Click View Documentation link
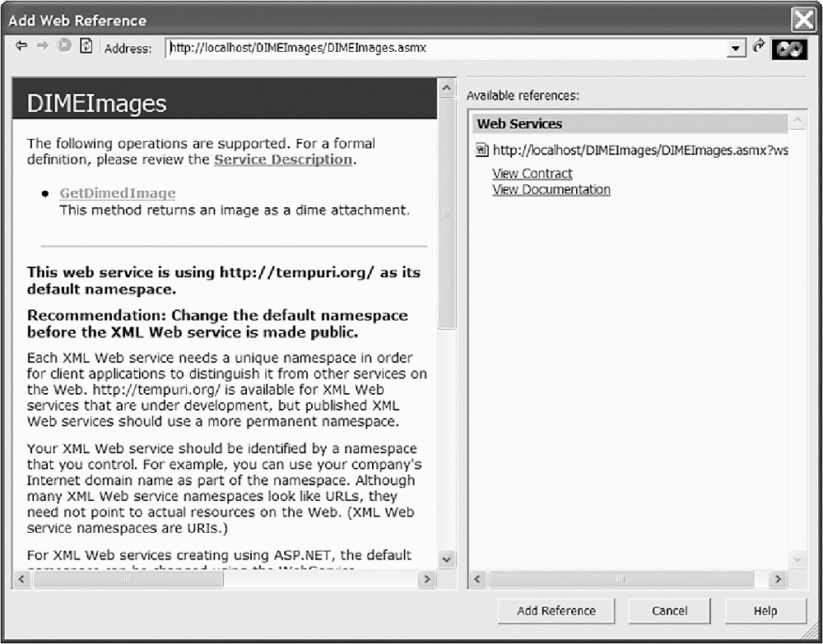823x644 pixels. [551, 189]
